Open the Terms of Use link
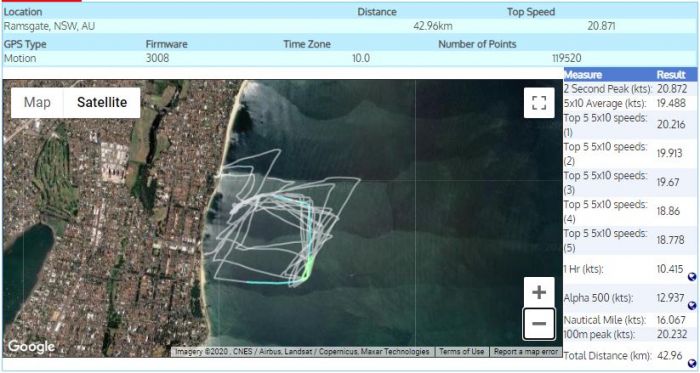The width and height of the screenshot is (700, 373). (462, 352)
